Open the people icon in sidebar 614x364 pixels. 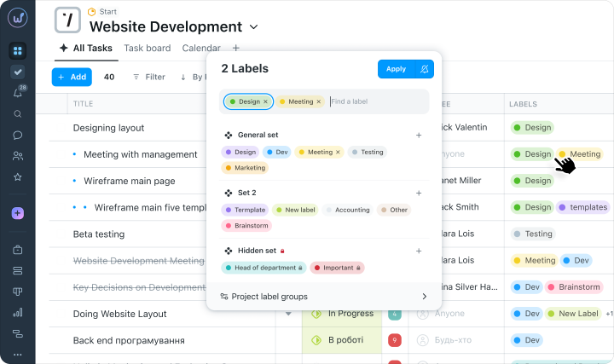[x=18, y=156]
